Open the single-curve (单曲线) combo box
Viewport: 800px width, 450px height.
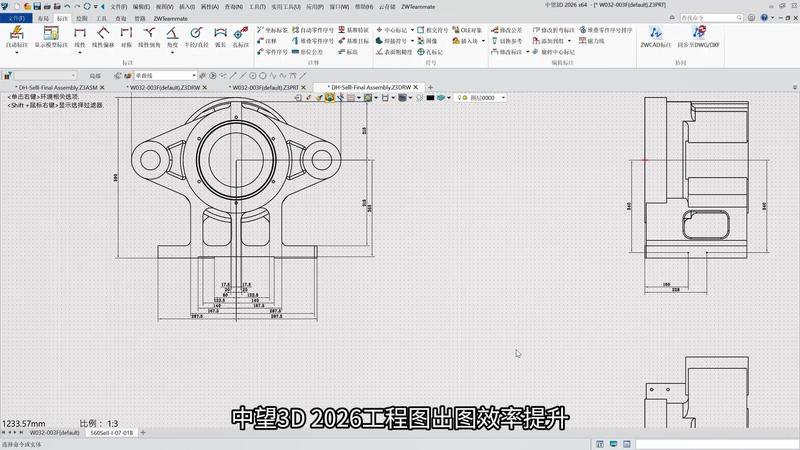tap(165, 76)
